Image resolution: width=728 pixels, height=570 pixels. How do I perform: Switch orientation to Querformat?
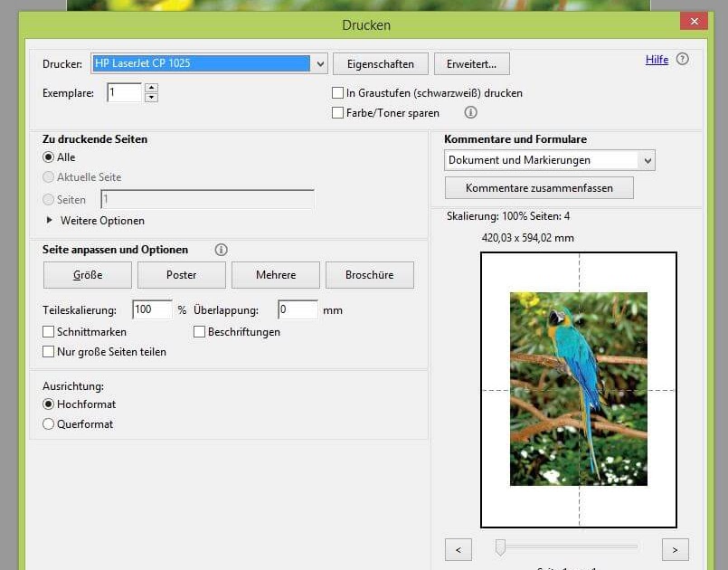(48, 424)
